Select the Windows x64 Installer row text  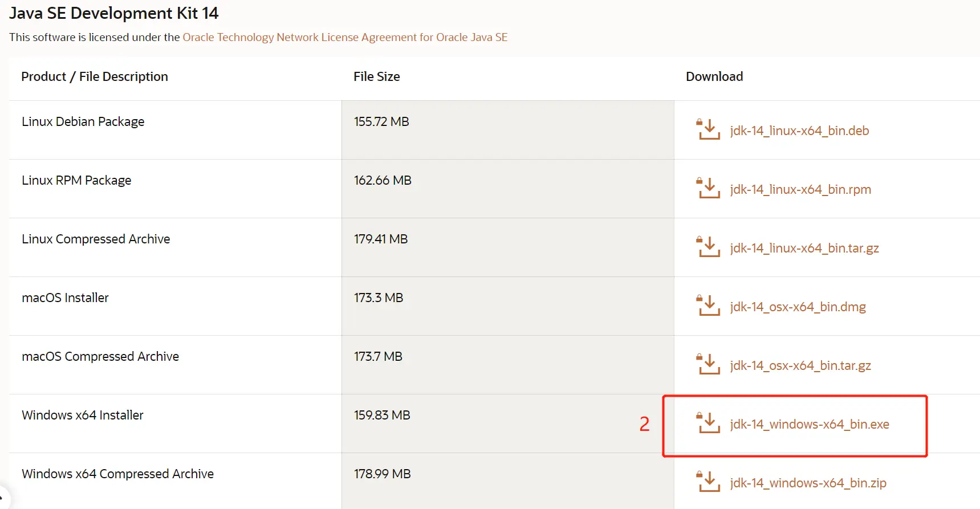click(x=83, y=415)
